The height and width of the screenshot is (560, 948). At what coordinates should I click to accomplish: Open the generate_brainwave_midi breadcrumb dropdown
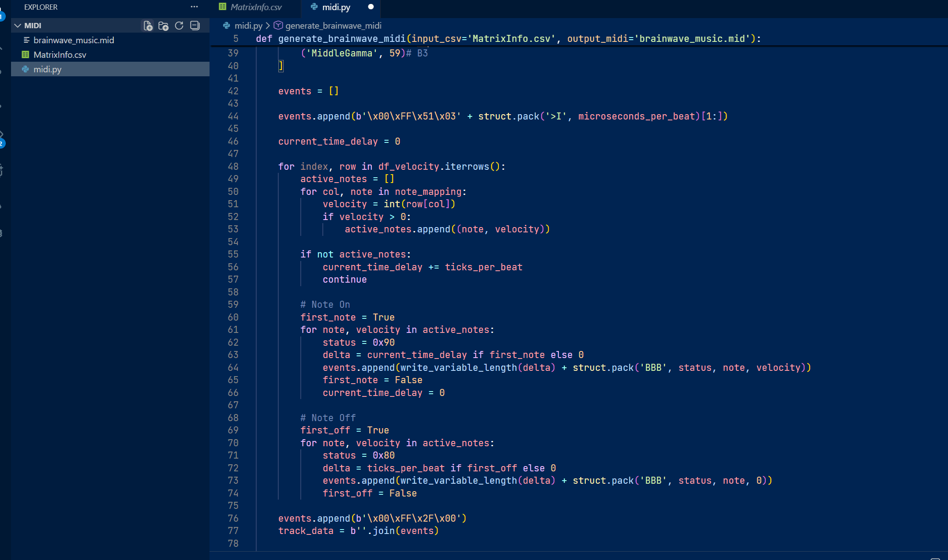point(333,26)
